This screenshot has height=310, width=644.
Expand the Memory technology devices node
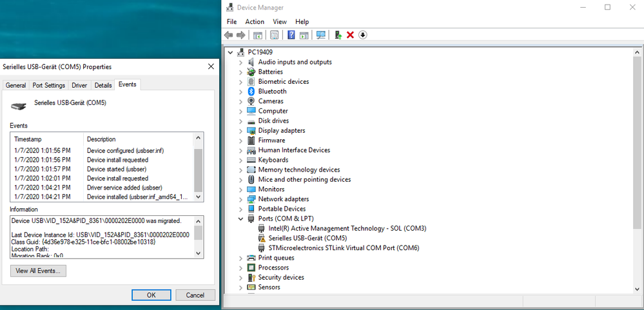[x=240, y=170]
